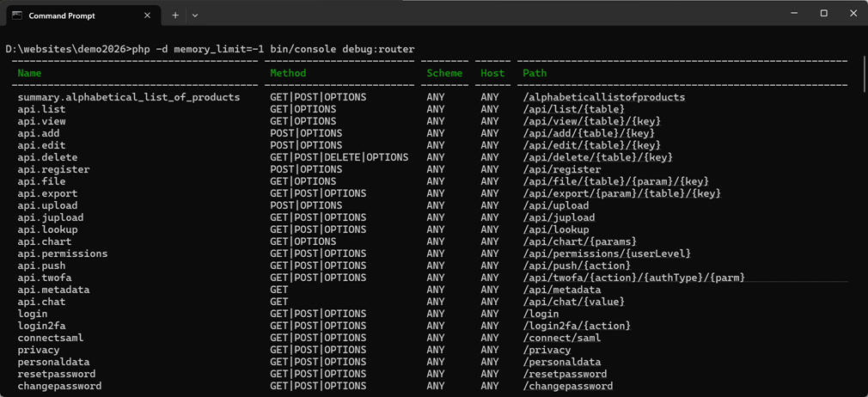Click the /api/upload path
868x397 pixels.
[x=556, y=205]
